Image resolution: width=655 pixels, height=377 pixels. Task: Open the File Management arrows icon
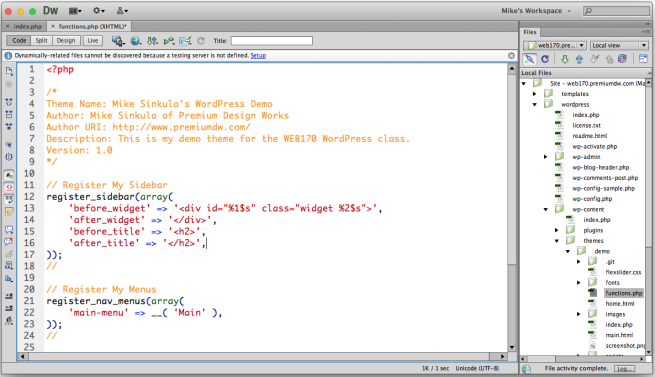[152, 41]
